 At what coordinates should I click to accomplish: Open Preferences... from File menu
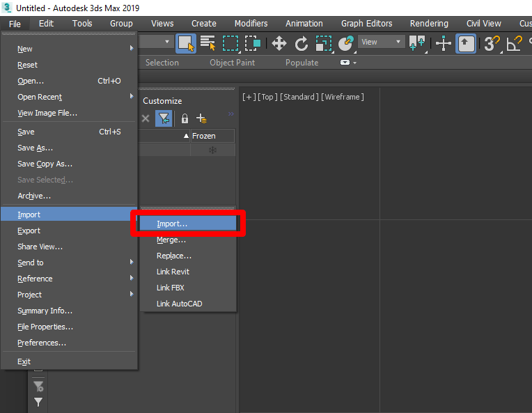(69, 343)
